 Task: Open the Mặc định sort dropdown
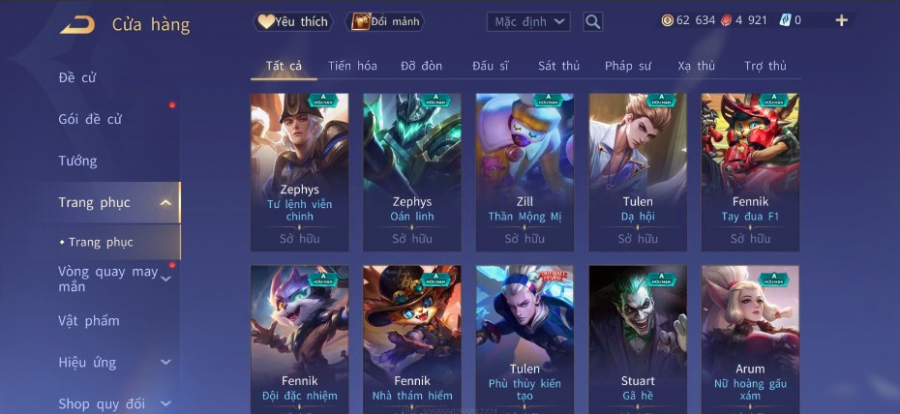tap(529, 22)
